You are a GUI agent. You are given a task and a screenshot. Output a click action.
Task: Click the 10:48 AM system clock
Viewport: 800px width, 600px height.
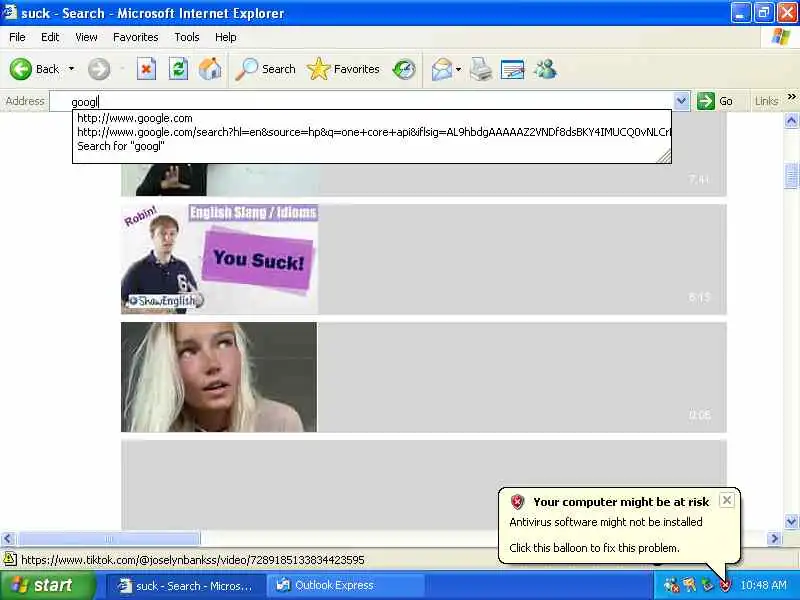pyautogui.click(x=763, y=585)
